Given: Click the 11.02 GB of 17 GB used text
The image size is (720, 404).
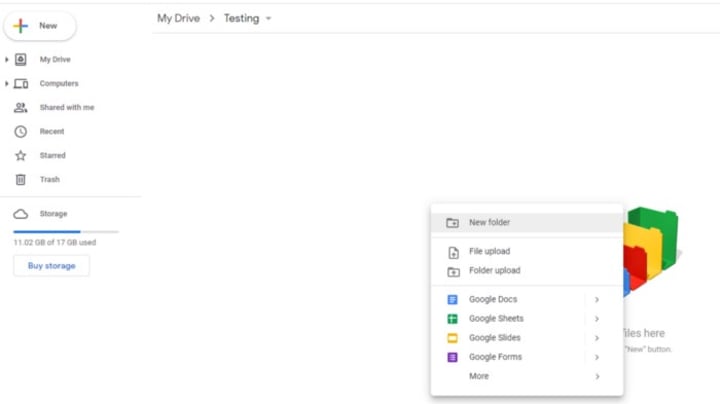Looking at the screenshot, I should coord(55,242).
